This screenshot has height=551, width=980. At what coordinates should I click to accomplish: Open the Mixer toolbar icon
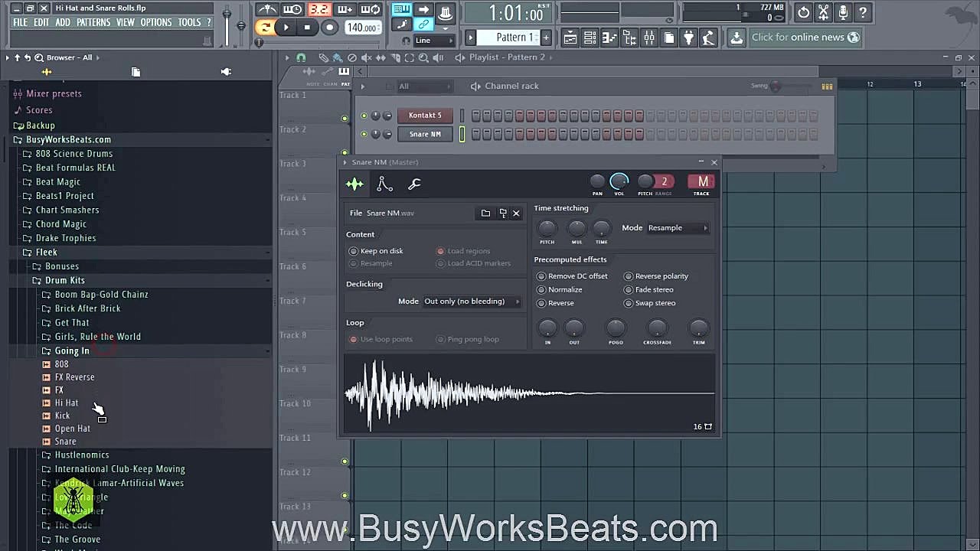click(x=649, y=37)
